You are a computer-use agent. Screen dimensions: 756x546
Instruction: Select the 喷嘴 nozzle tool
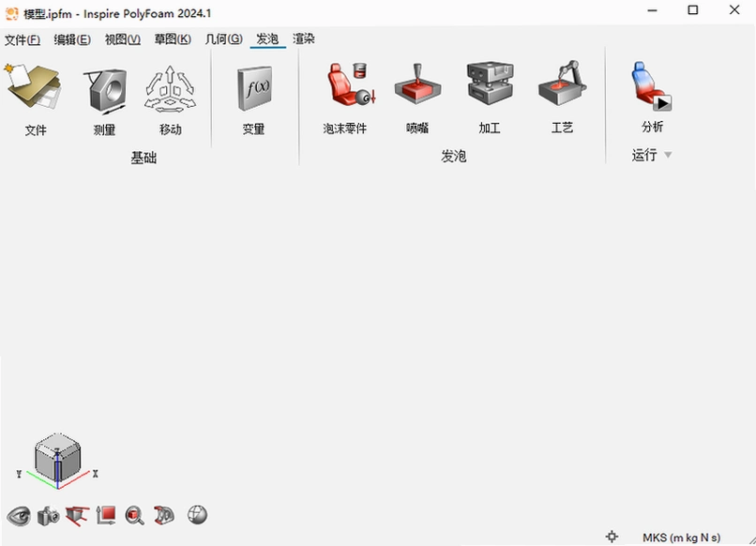coord(417,84)
